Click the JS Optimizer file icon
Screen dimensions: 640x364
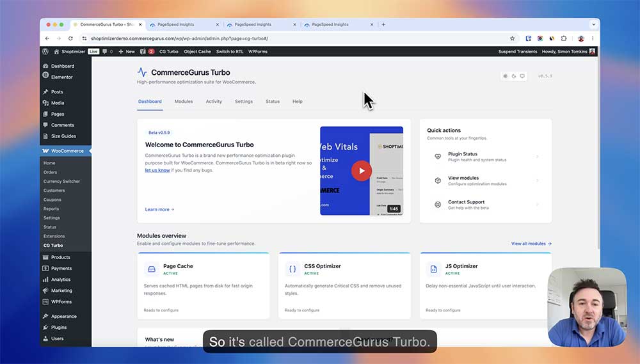pyautogui.click(x=433, y=269)
